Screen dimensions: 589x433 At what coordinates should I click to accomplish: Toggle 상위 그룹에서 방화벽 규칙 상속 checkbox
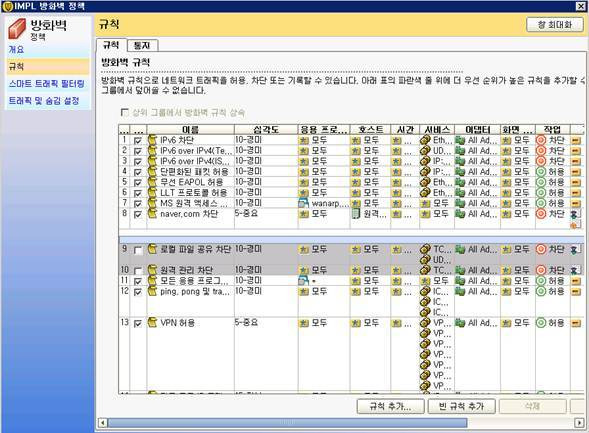tap(124, 112)
